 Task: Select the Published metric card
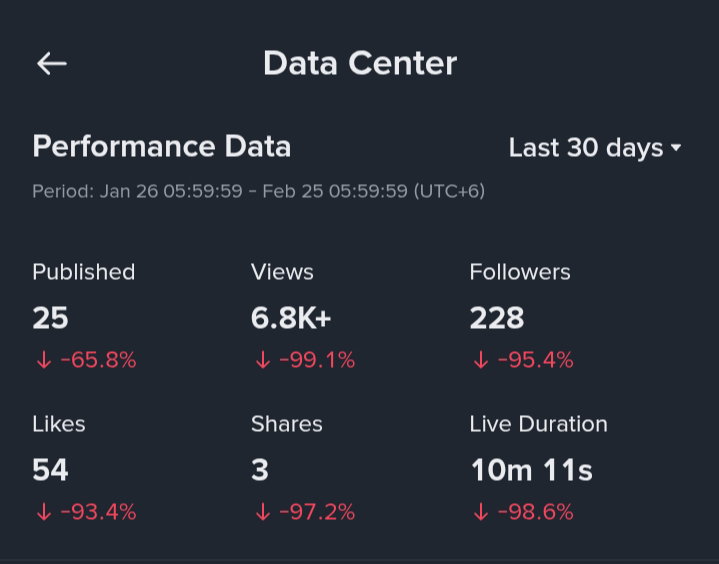pyautogui.click(x=84, y=316)
